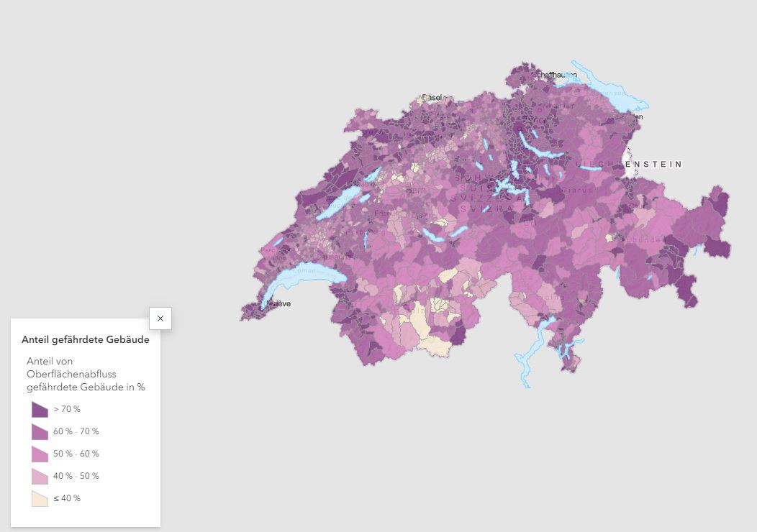Close the legend panel with the X button
The height and width of the screenshot is (532, 757).
pos(160,318)
